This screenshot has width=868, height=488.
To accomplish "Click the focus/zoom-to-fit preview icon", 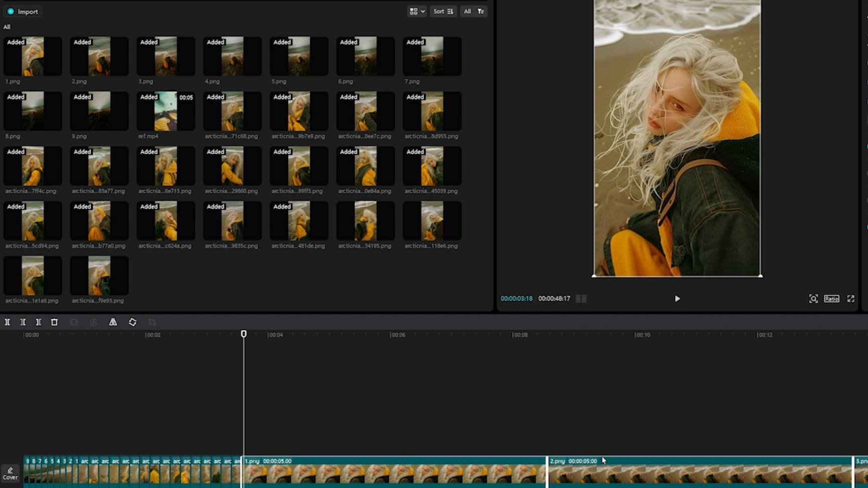I will [x=813, y=299].
